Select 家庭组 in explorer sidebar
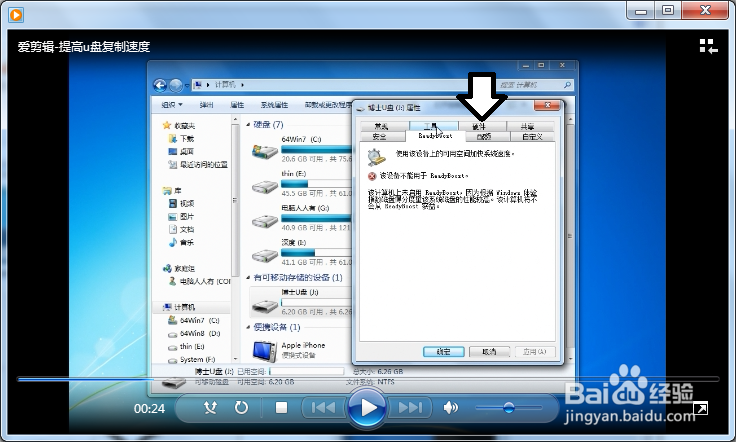This screenshot has height=442, width=736. click(x=179, y=268)
